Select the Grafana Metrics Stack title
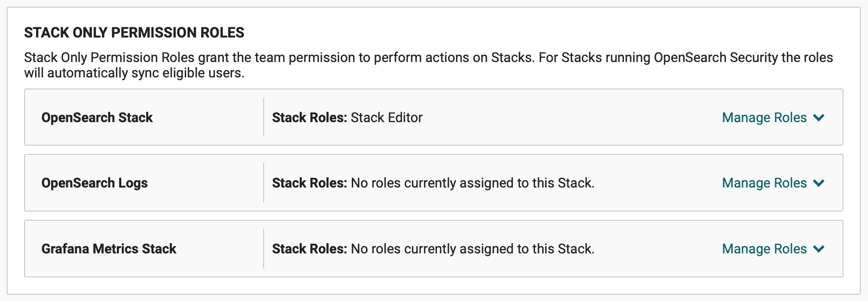The height and width of the screenshot is (301, 868). (x=109, y=249)
